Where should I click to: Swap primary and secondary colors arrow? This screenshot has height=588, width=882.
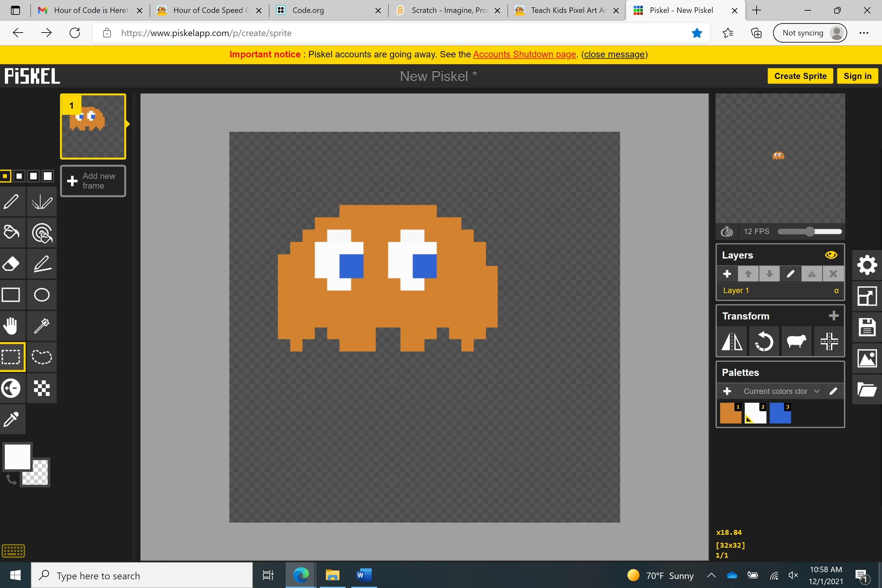pos(11,479)
